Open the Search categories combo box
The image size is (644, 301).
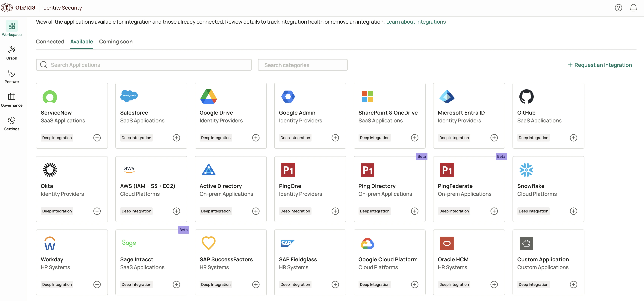(x=303, y=65)
